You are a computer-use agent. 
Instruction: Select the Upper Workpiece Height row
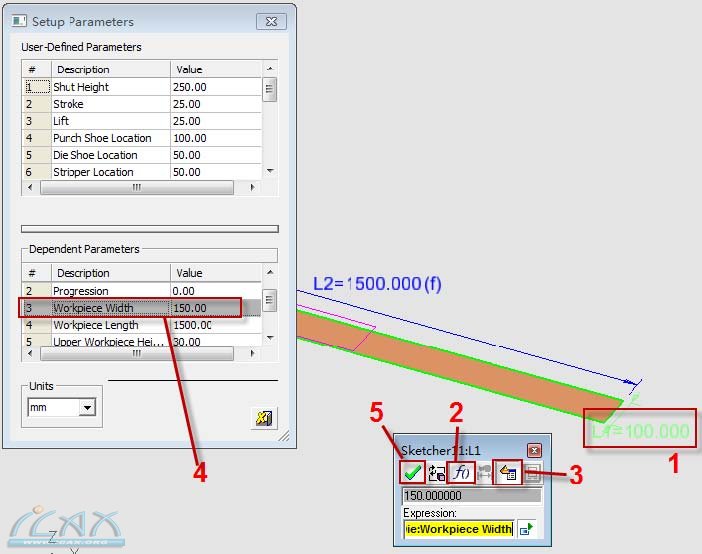[x=141, y=341]
